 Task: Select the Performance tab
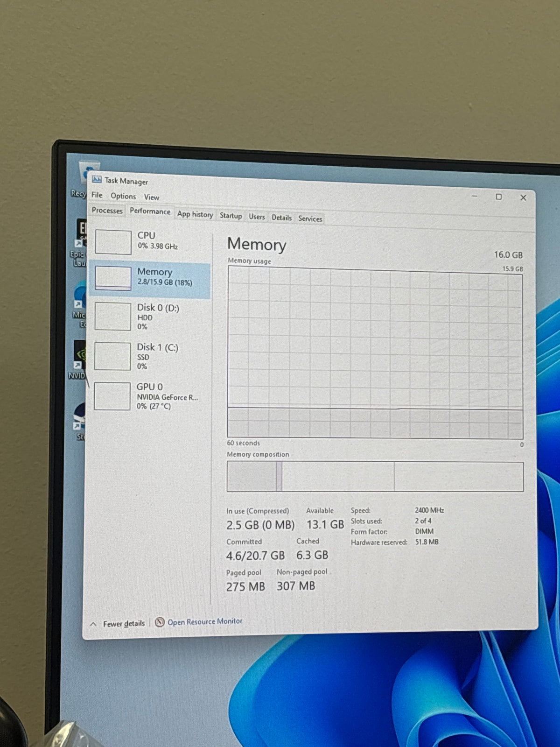pyautogui.click(x=150, y=211)
